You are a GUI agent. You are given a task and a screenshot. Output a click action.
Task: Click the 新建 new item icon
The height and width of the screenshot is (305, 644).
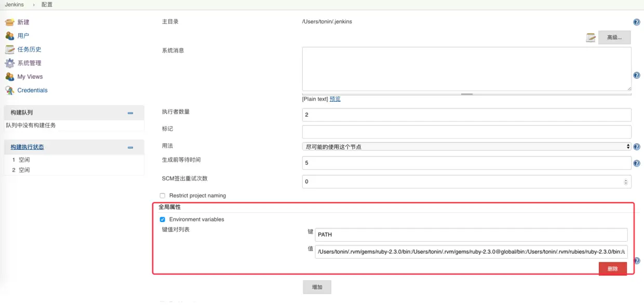pos(9,22)
